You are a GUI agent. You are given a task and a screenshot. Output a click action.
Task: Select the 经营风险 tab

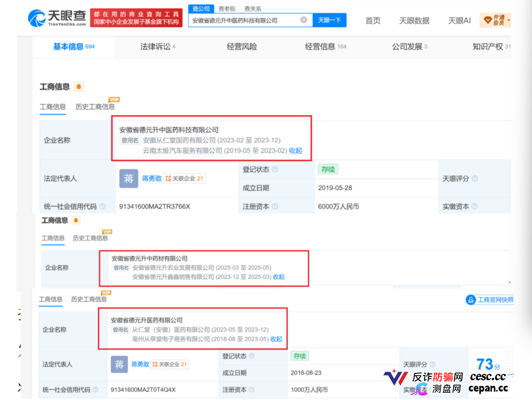pyautogui.click(x=242, y=46)
